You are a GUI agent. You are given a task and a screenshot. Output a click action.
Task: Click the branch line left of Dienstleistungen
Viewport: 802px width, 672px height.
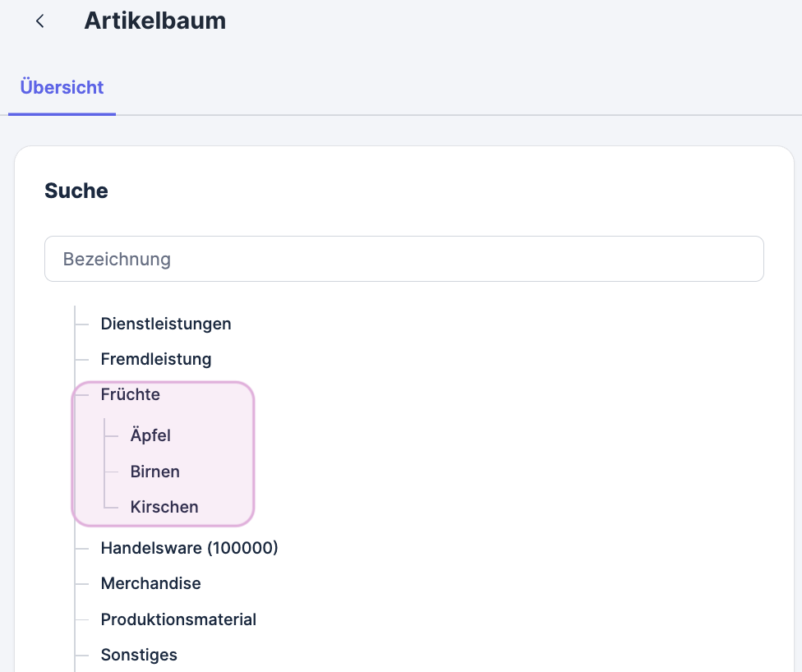click(81, 324)
